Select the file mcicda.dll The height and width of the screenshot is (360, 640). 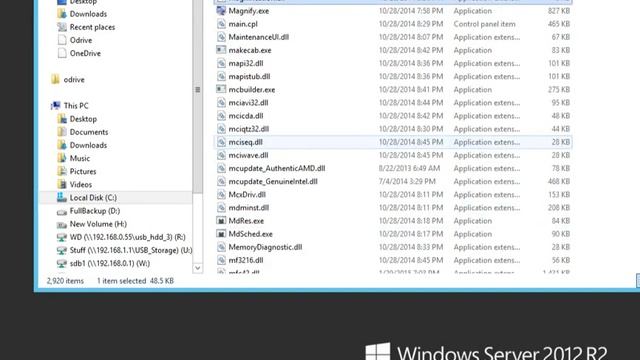(246, 116)
